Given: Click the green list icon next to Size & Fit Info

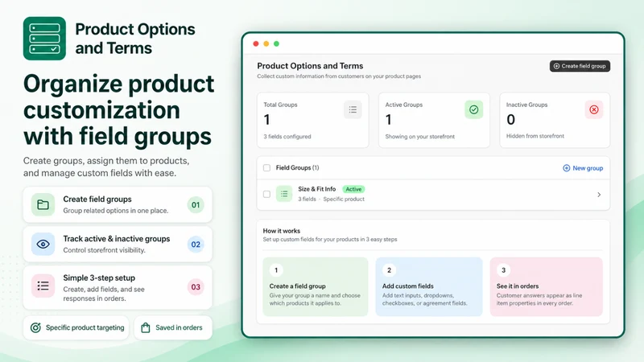Looking at the screenshot, I should tap(284, 194).
